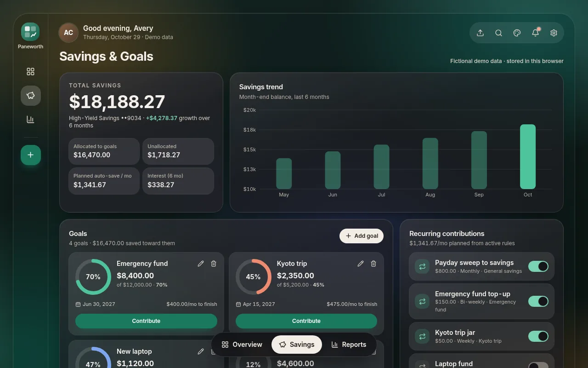Edit the New laptop goal
Screen dimensions: 588x368
click(201, 351)
